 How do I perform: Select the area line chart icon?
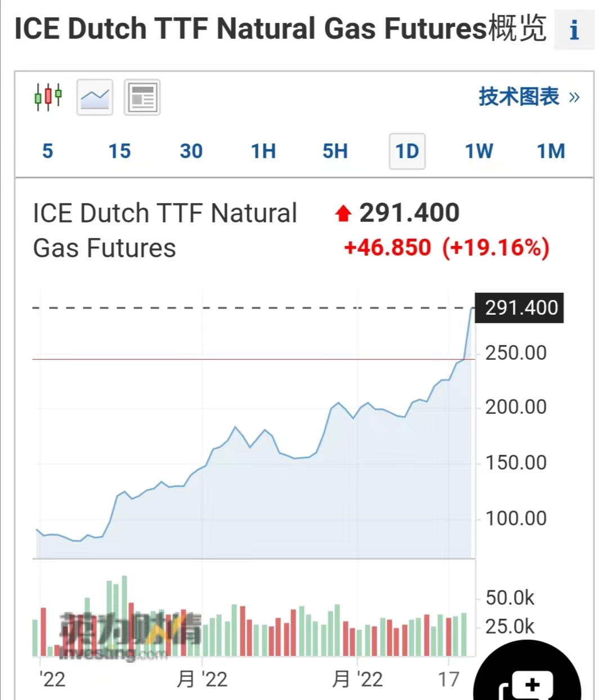pyautogui.click(x=95, y=97)
